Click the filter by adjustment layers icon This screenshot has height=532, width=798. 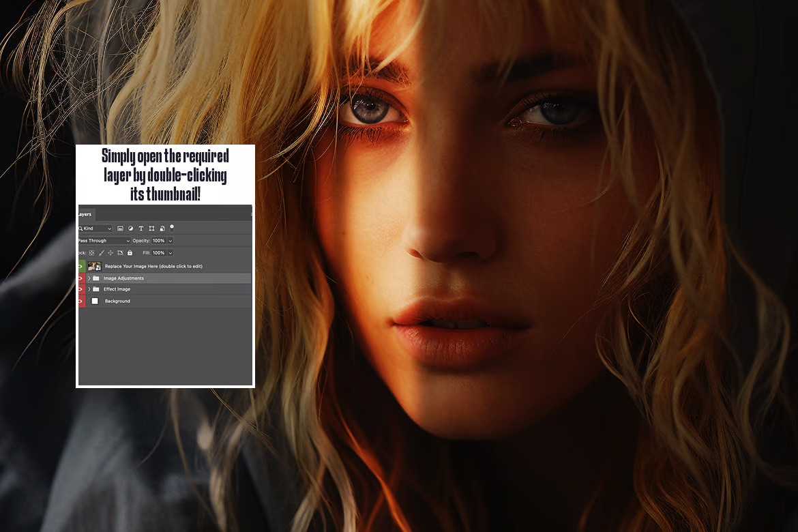(131, 228)
